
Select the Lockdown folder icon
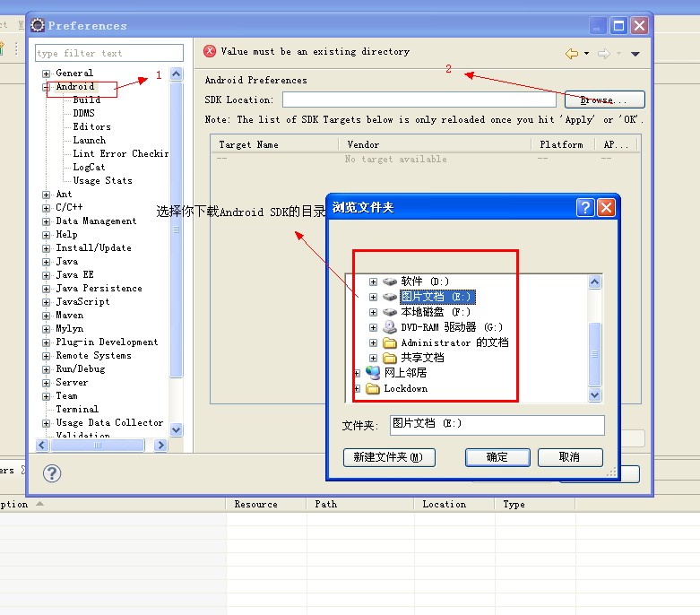click(373, 388)
